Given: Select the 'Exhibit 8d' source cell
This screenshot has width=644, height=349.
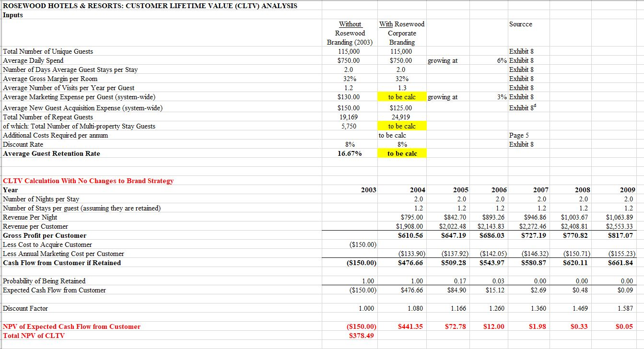Looking at the screenshot, I should (522, 108).
